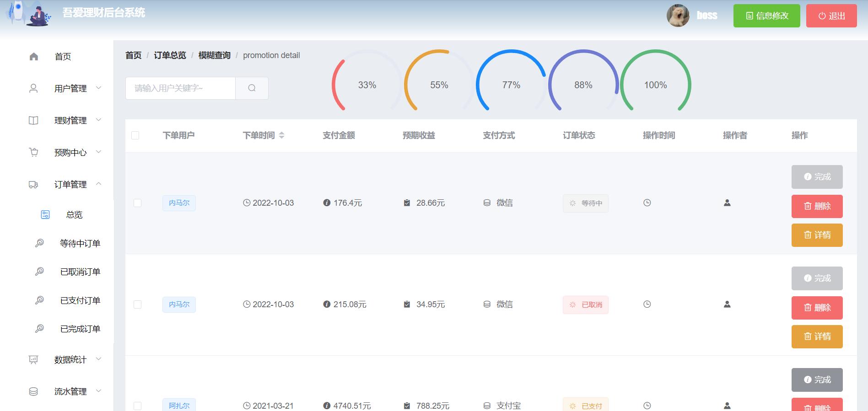The width and height of the screenshot is (868, 411).
Task: Go to 订单总览 breadcrumb link
Action: coord(170,55)
